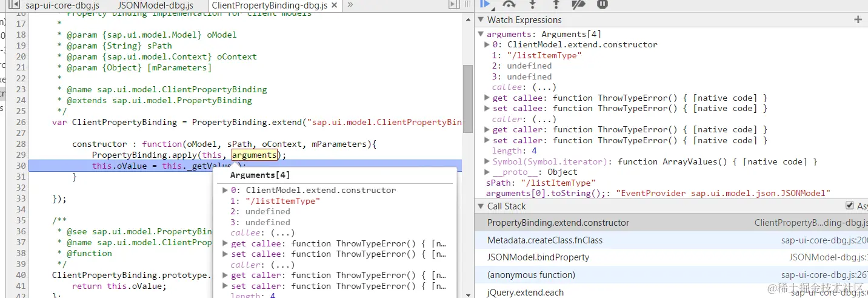Toggle breakpoint on line number 30

coord(21,166)
